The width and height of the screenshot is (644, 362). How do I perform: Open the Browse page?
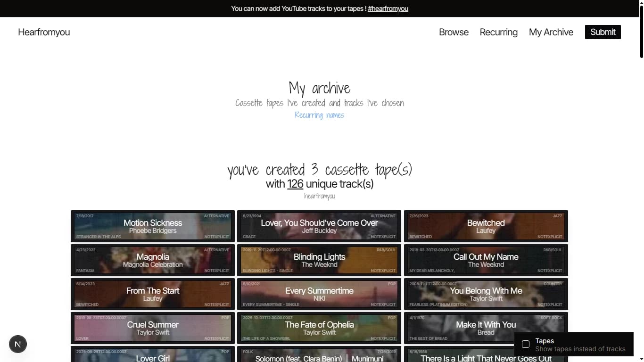[x=454, y=32]
